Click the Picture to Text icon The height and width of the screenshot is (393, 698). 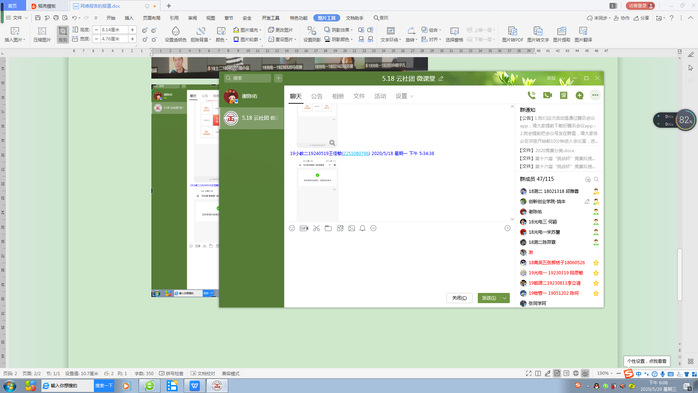538,34
